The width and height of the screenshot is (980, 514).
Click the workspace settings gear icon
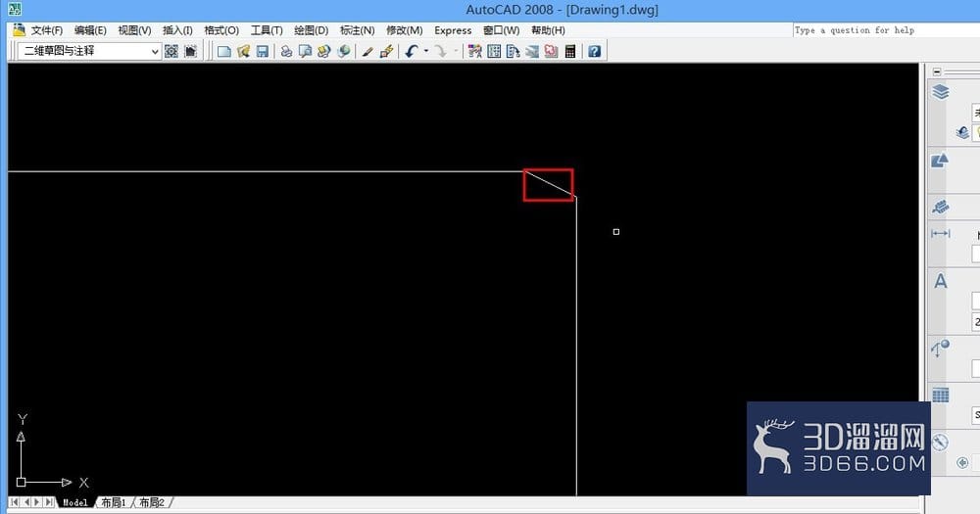pyautogui.click(x=171, y=51)
